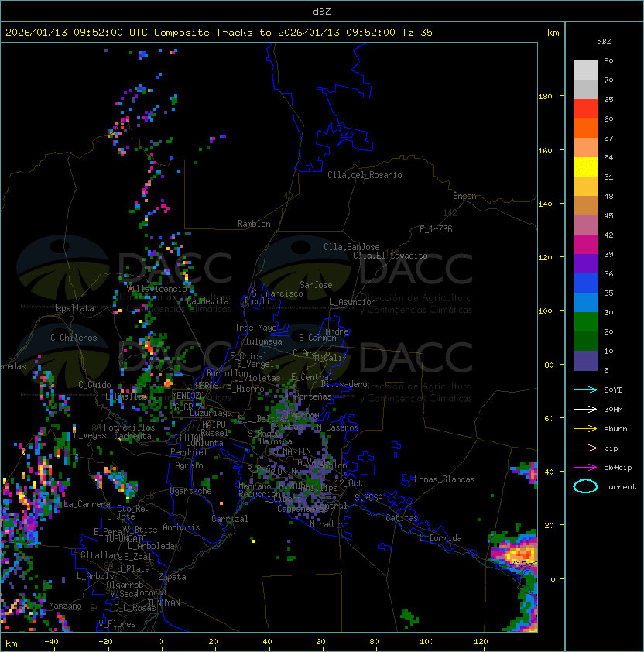Click the Ramblon place name

pos(254,224)
